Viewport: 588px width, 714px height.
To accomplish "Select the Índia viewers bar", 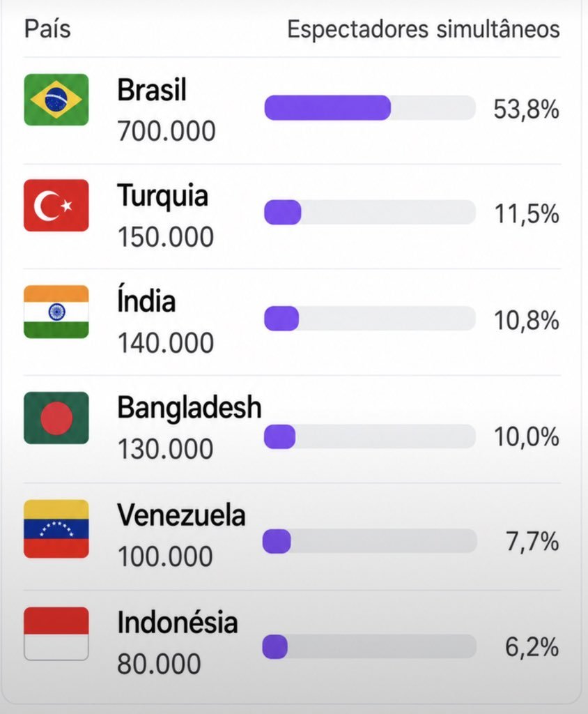I will [x=370, y=318].
